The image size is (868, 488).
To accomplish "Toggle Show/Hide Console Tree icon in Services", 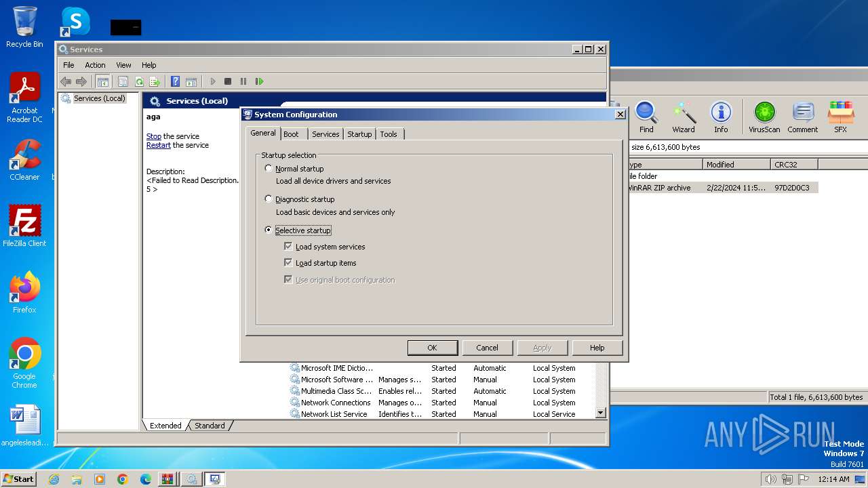I will 102,81.
